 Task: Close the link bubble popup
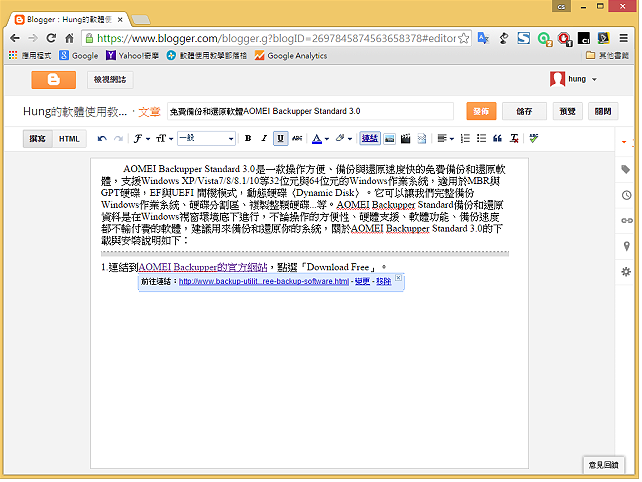point(398,278)
